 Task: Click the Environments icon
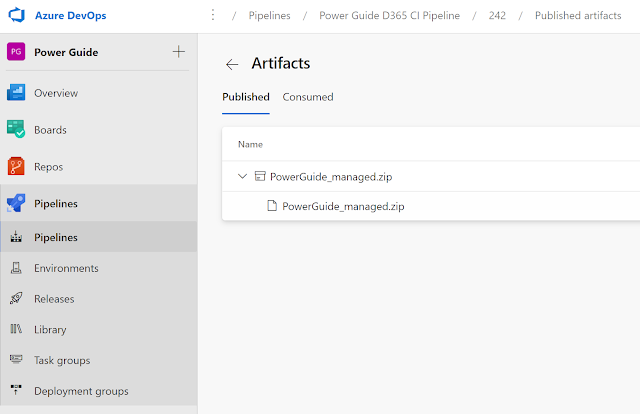click(16, 268)
